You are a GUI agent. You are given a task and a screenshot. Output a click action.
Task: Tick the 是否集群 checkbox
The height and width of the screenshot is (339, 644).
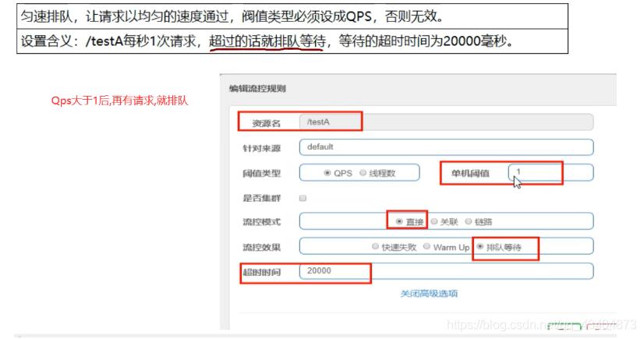coord(303,198)
